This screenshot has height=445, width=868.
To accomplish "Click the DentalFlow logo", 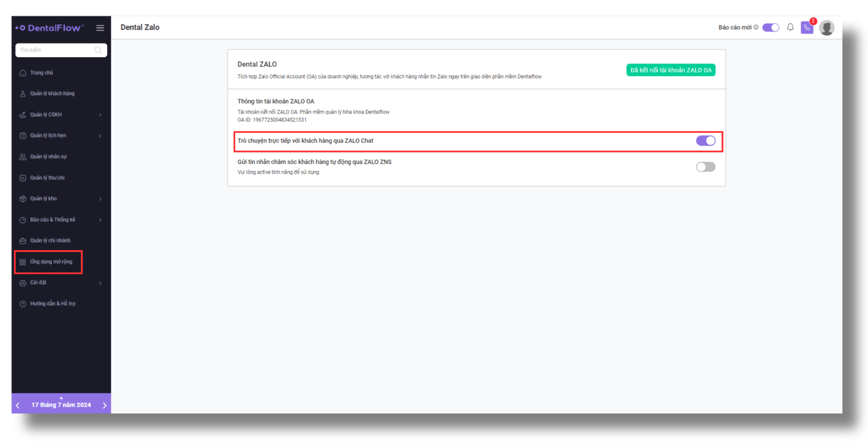I will click(x=49, y=28).
